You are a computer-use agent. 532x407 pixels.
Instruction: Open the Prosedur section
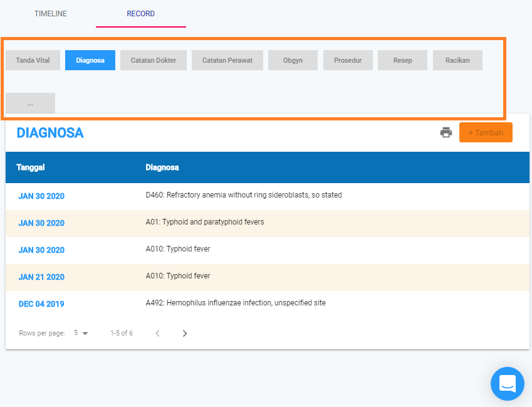click(348, 60)
